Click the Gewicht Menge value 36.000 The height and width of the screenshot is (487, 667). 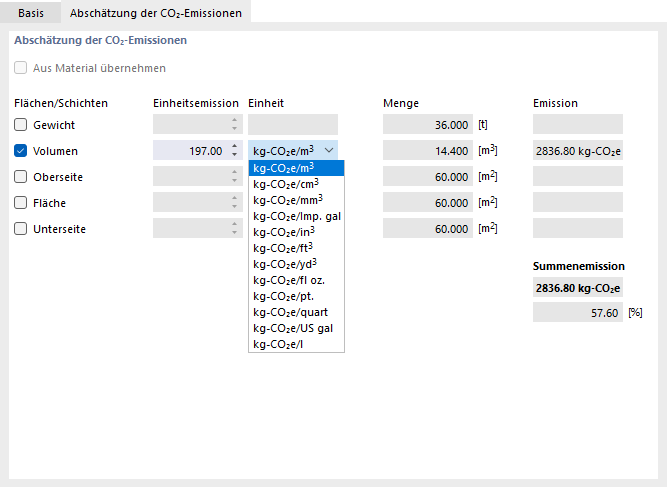pos(428,124)
